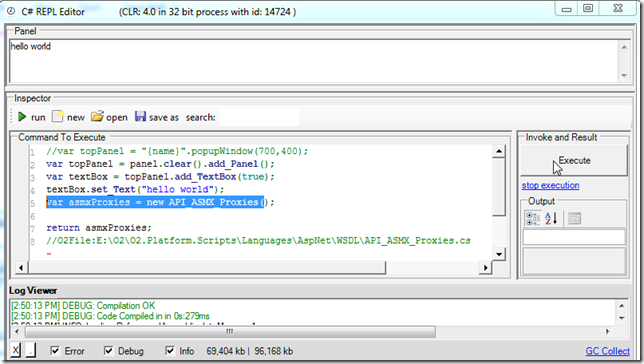Click Log Viewer scroll left arrow
Image resolution: width=644 pixels, height=364 pixels.
point(17,332)
